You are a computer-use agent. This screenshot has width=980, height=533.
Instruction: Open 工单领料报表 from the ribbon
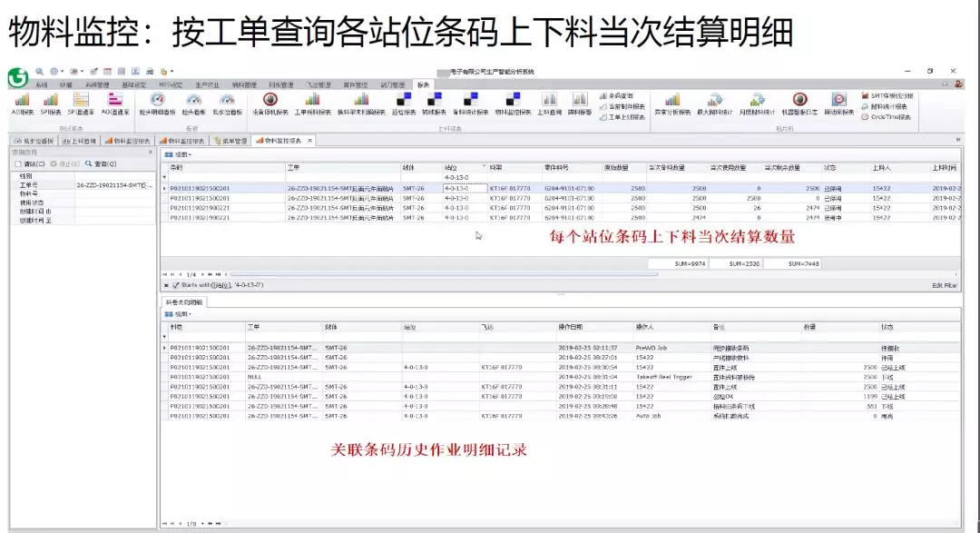coord(313,103)
